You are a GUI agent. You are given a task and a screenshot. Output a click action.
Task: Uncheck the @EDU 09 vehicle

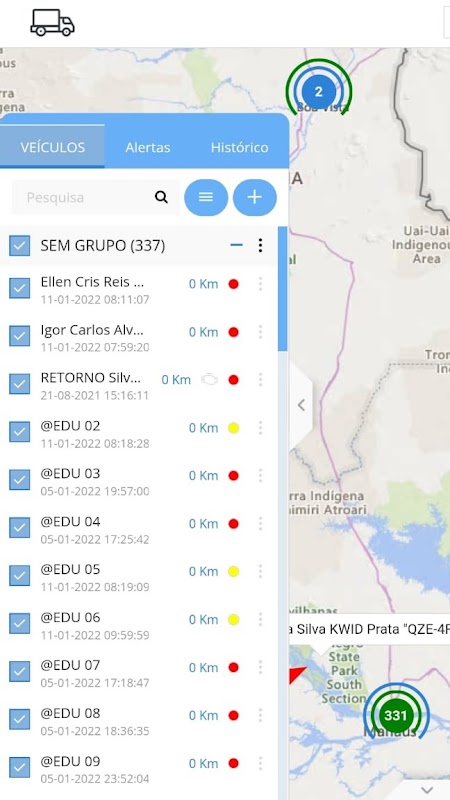pos(19,767)
